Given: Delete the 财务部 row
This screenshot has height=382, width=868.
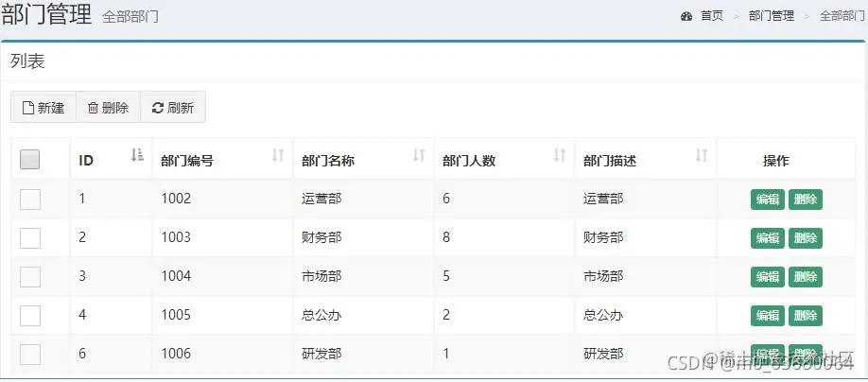Looking at the screenshot, I should (806, 238).
